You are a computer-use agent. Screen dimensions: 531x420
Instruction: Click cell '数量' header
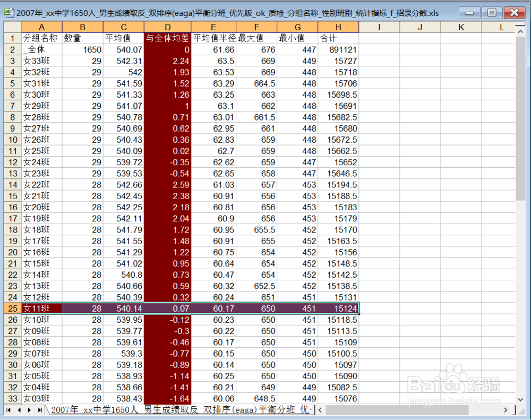tap(83, 38)
